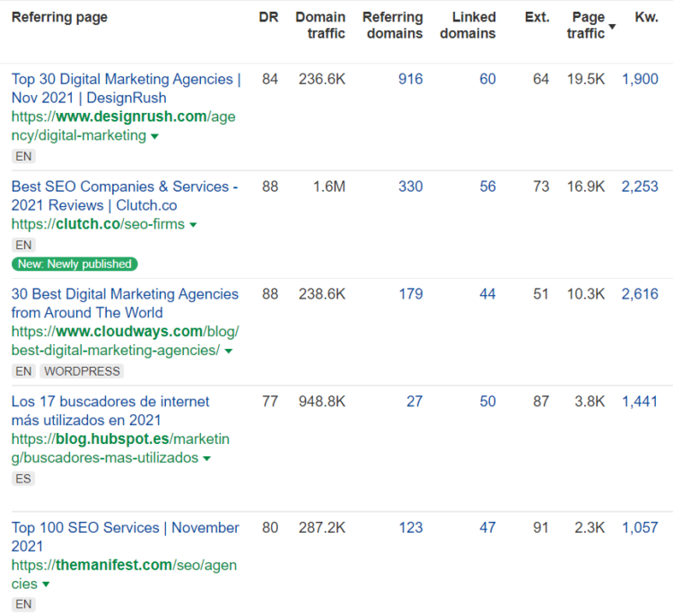Click the DR column header

[268, 17]
